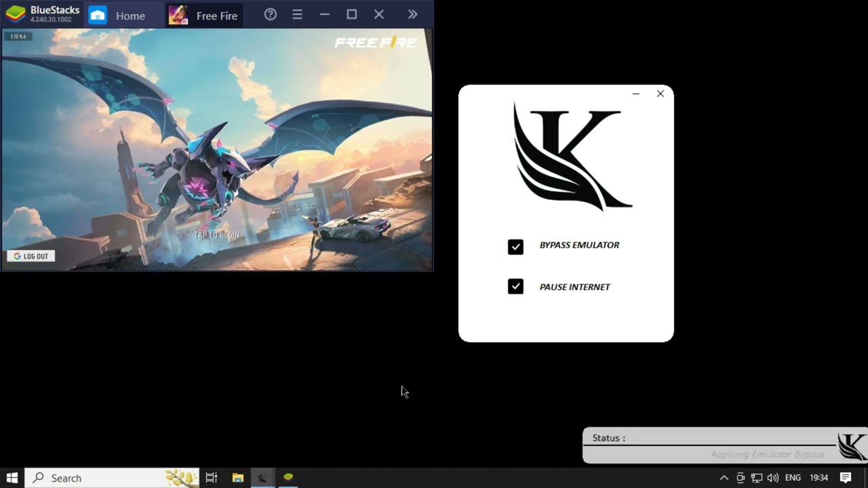868x488 pixels.
Task: Click the BlueStacks taskbar icon
Action: click(x=288, y=478)
